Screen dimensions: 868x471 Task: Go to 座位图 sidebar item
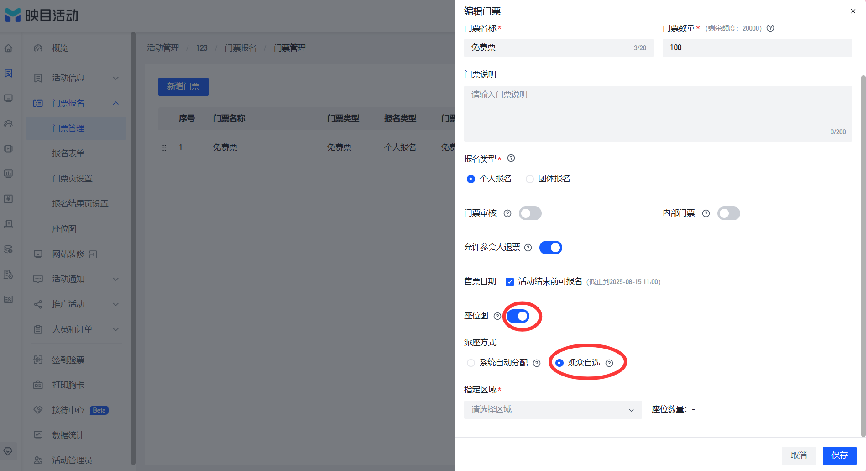pyautogui.click(x=64, y=229)
